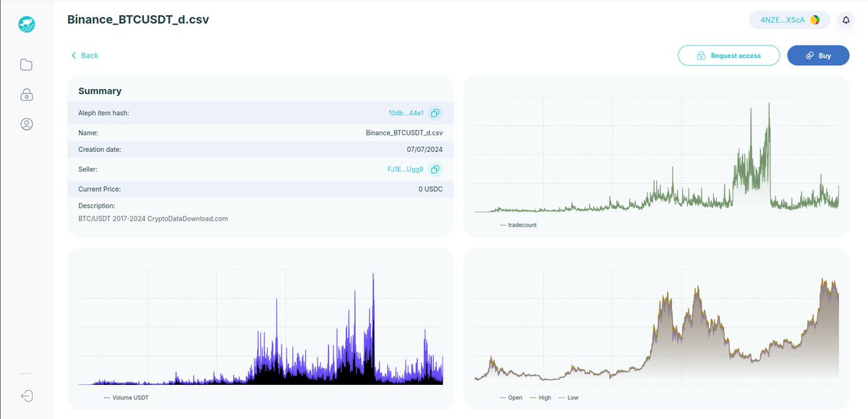Select the padlock access icon in the sidebar

coord(26,94)
